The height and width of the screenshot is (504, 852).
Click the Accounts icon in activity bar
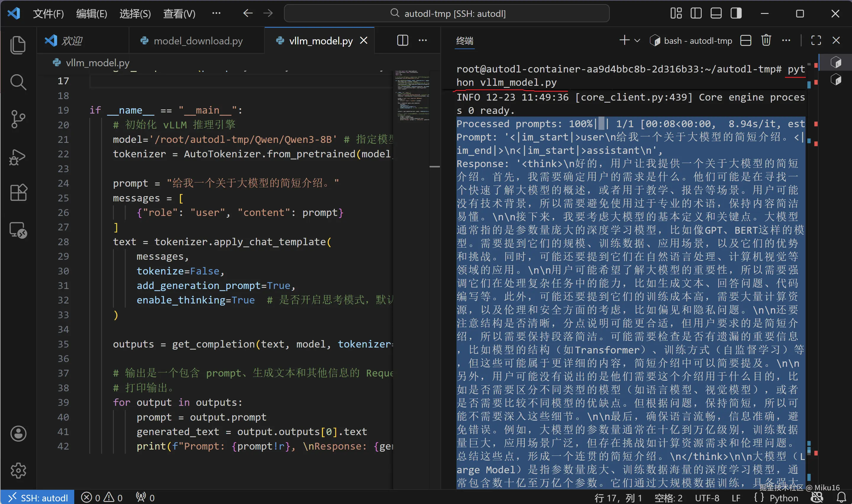18,434
